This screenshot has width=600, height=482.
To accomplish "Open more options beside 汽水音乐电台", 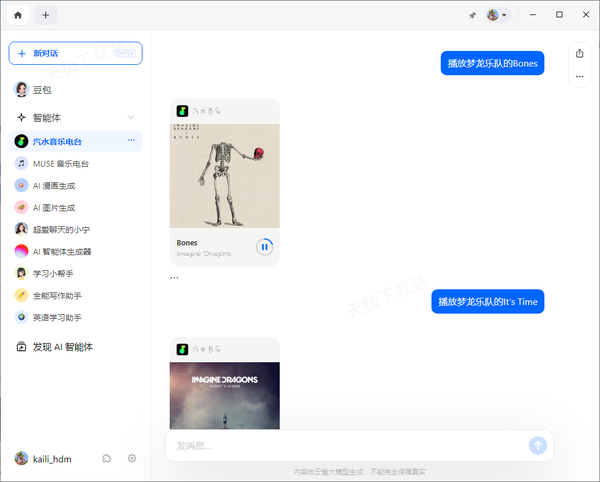I will click(131, 141).
